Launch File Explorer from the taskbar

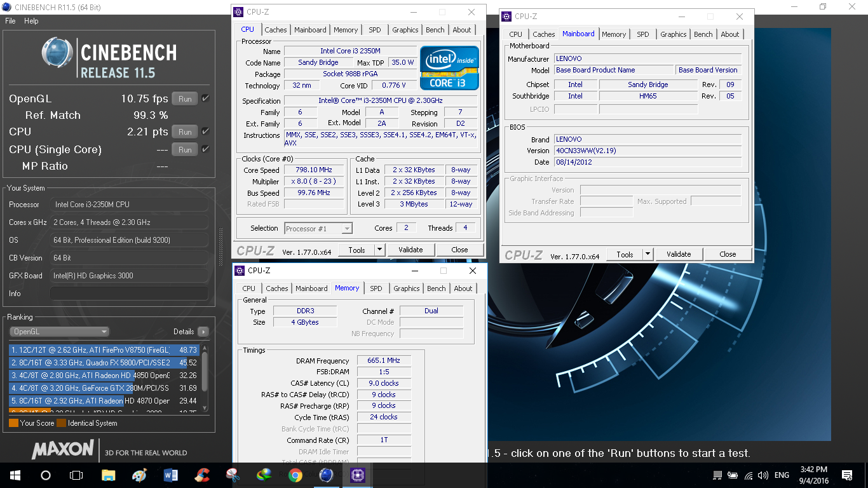(x=109, y=475)
